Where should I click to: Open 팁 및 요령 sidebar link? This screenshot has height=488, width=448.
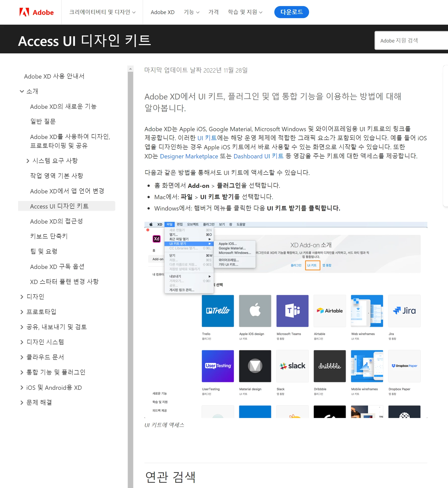pyautogui.click(x=44, y=251)
